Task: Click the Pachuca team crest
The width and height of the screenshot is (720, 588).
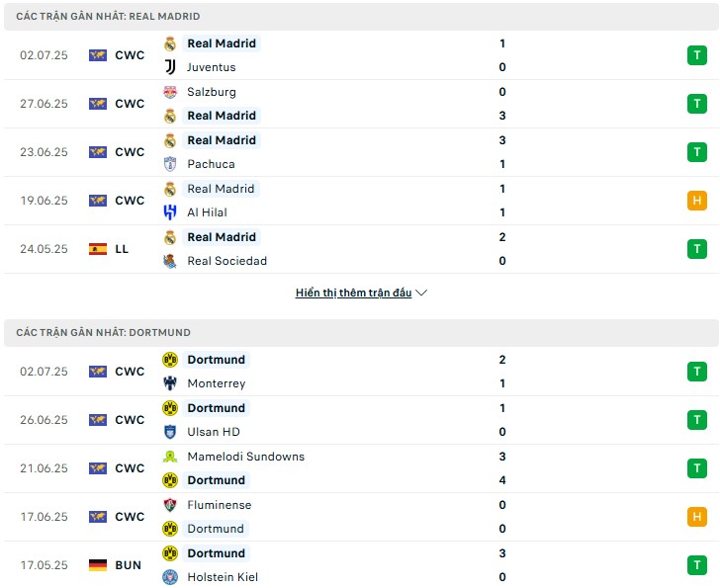Action: click(170, 164)
